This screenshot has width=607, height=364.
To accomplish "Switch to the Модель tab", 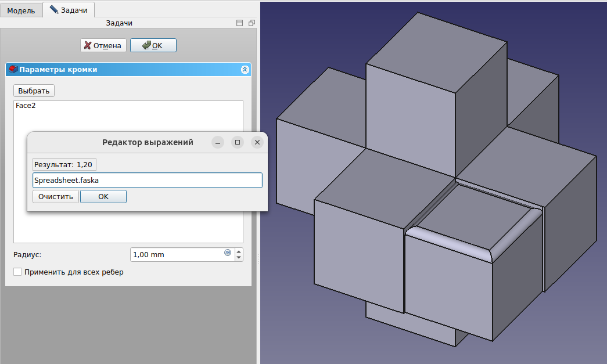I will pyautogui.click(x=21, y=10).
